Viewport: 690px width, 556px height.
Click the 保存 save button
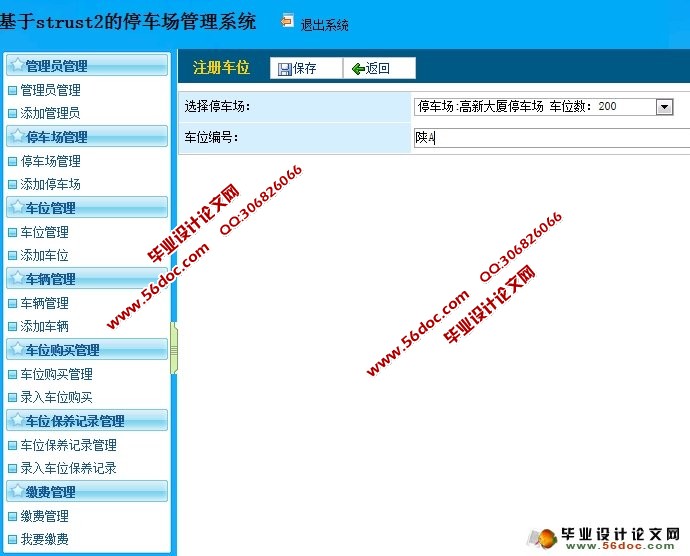[x=306, y=68]
